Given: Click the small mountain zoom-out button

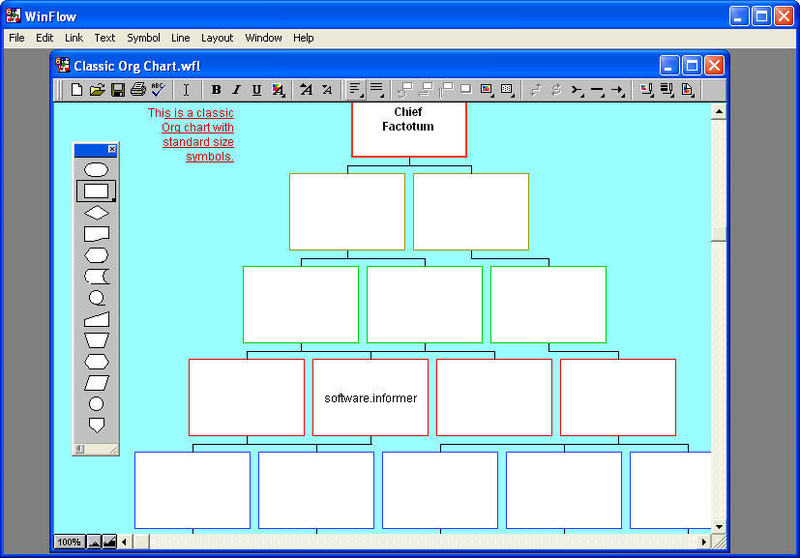Looking at the screenshot, I should pyautogui.click(x=94, y=542).
